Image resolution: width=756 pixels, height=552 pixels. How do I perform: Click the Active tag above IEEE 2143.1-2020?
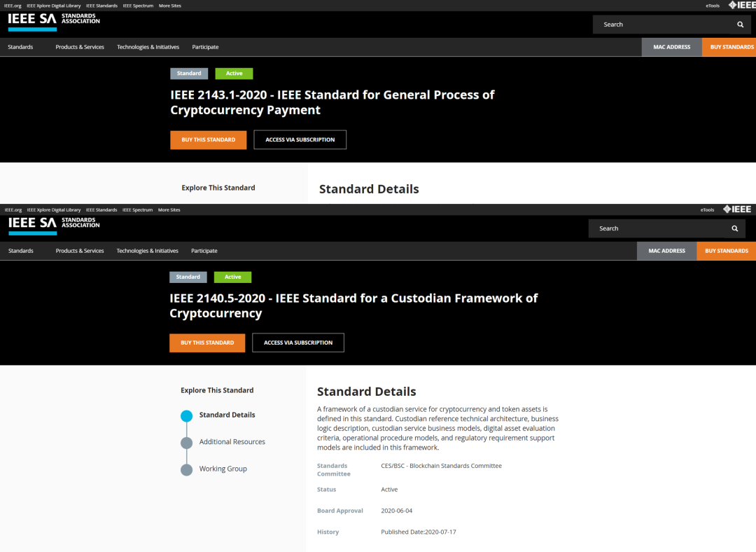pyautogui.click(x=234, y=74)
